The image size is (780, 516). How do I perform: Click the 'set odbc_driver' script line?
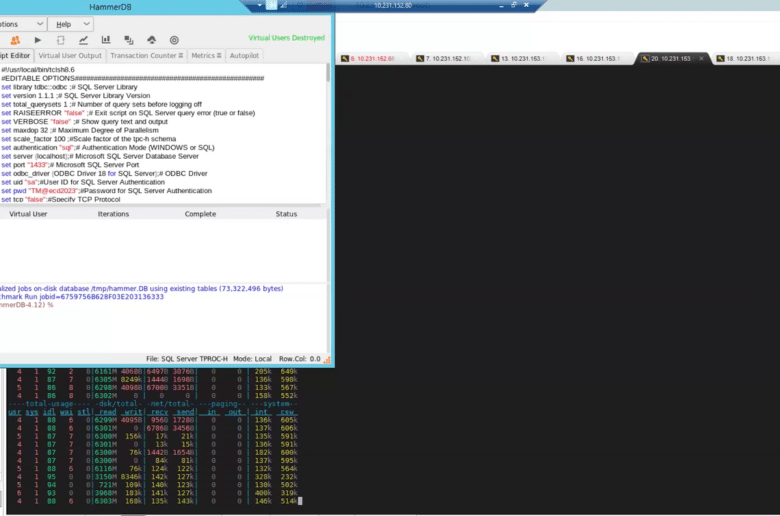click(x=104, y=174)
